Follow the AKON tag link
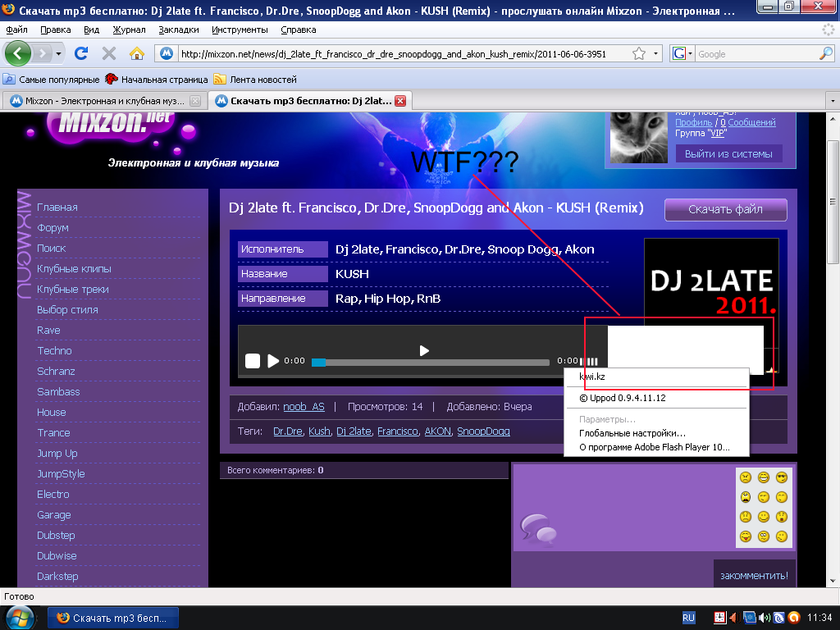 pyautogui.click(x=438, y=431)
